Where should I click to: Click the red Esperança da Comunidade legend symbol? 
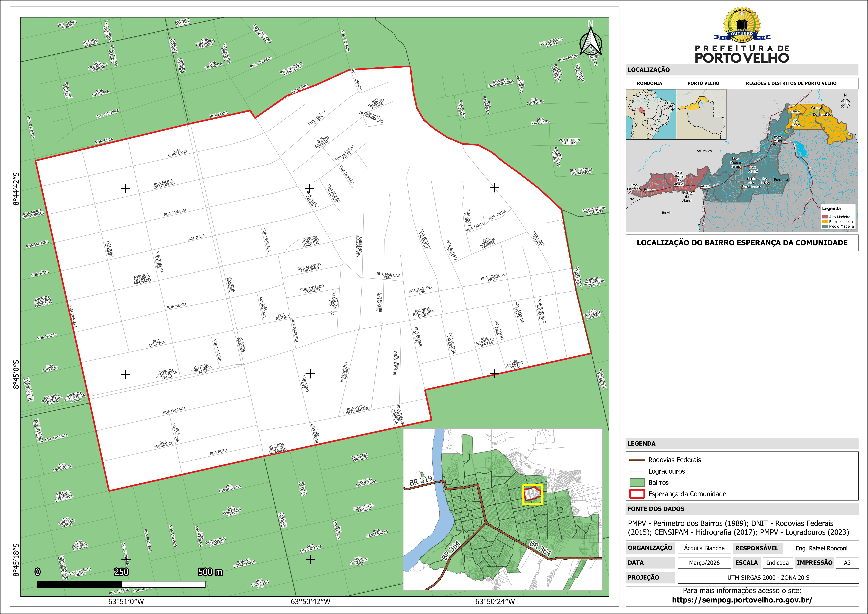click(x=637, y=494)
